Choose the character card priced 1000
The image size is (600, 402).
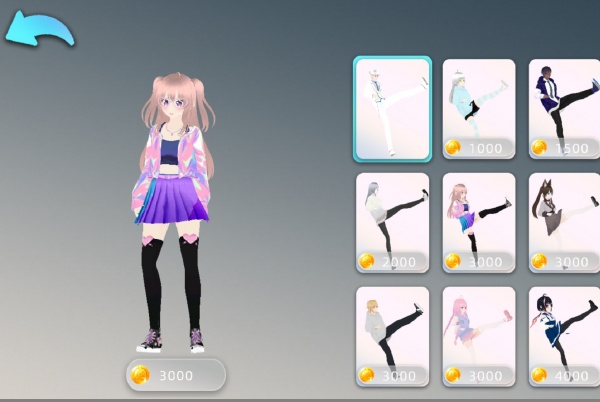(x=478, y=108)
